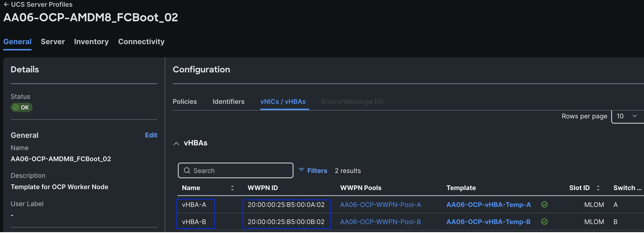Select the WWPN ID 20:00:00:25:B5:00:0A:02 entry
This screenshot has height=234, width=644.
(287, 205)
